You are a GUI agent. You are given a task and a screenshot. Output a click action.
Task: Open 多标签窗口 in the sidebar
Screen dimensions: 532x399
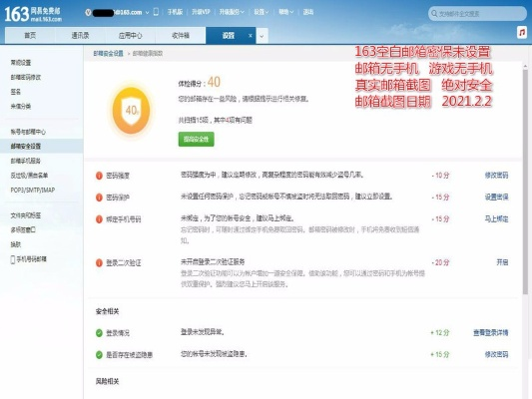click(23, 230)
